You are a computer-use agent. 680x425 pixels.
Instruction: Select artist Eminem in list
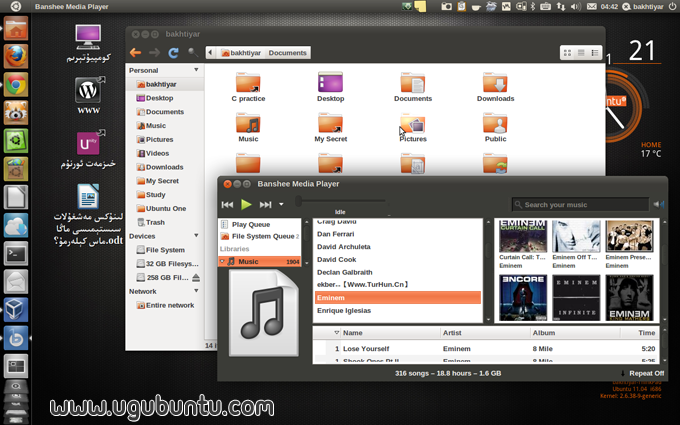click(397, 298)
